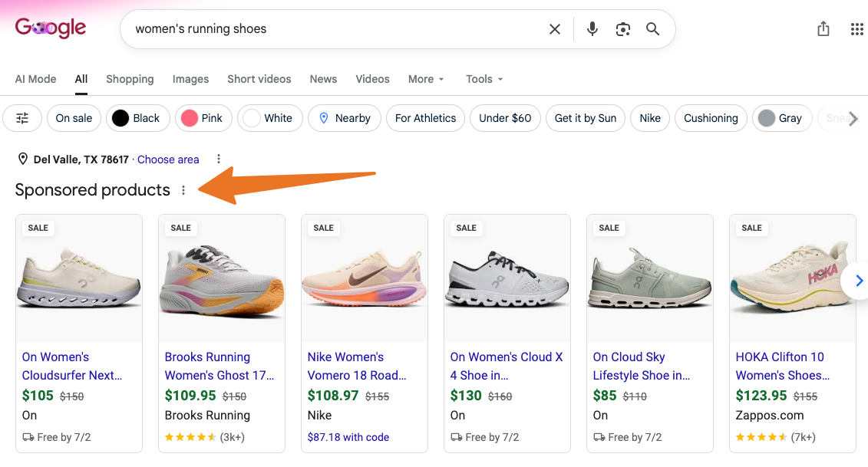868x467 pixels.
Task: Switch to AI Mode tab
Action: (35, 78)
